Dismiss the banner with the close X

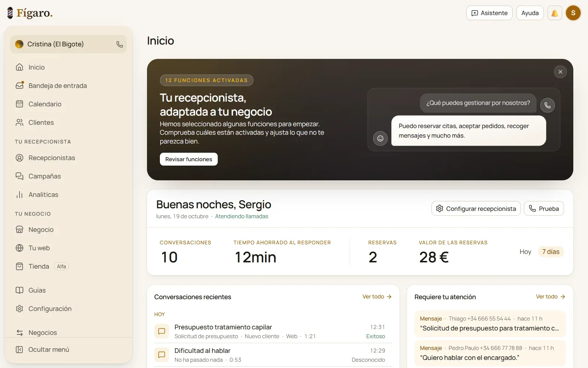click(x=560, y=72)
